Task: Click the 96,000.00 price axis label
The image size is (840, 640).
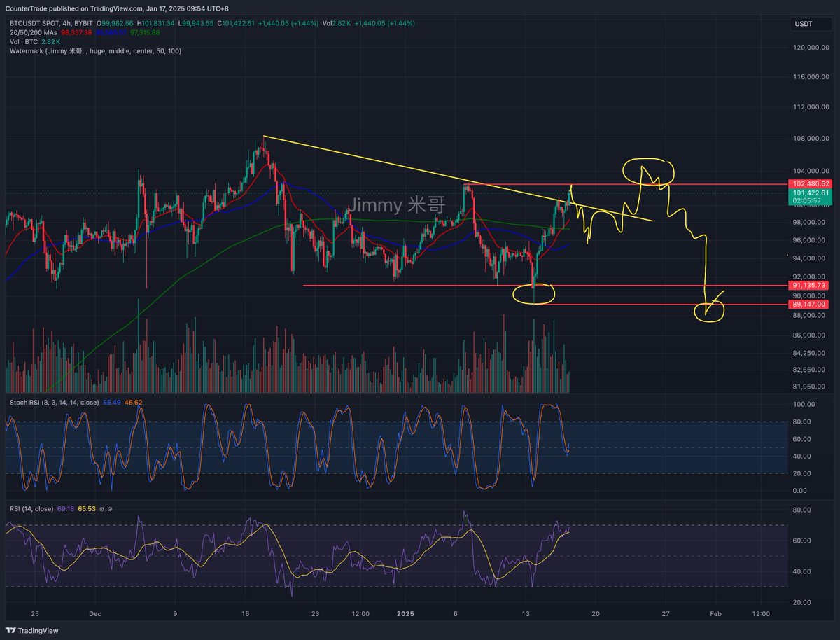Action: click(x=811, y=240)
